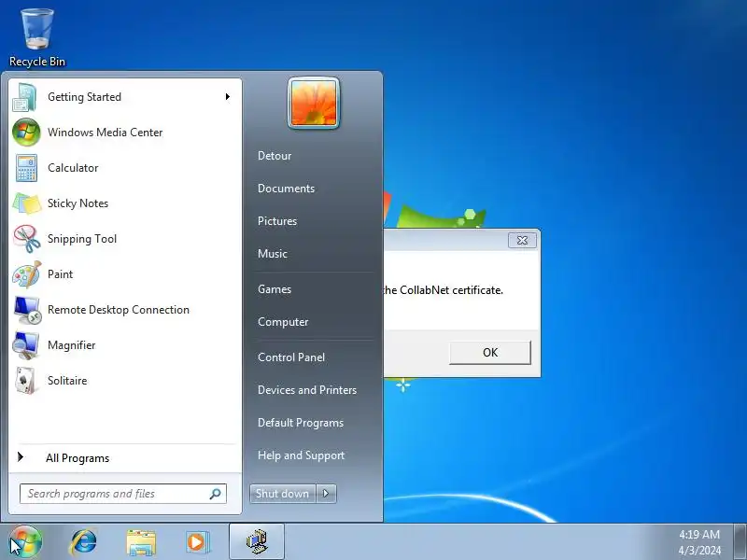This screenshot has height=560, width=747.
Task: Launch Paint from its palette icon
Action: [x=27, y=274]
